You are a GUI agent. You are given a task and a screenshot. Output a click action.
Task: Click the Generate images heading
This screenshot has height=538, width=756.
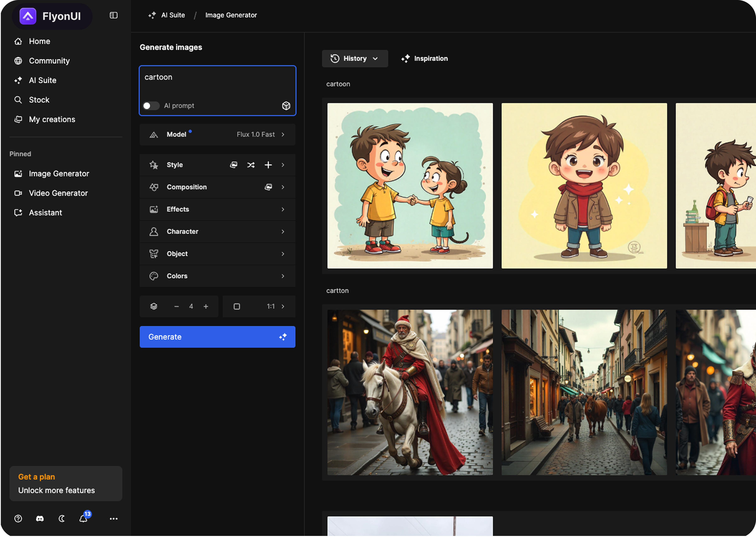(171, 47)
